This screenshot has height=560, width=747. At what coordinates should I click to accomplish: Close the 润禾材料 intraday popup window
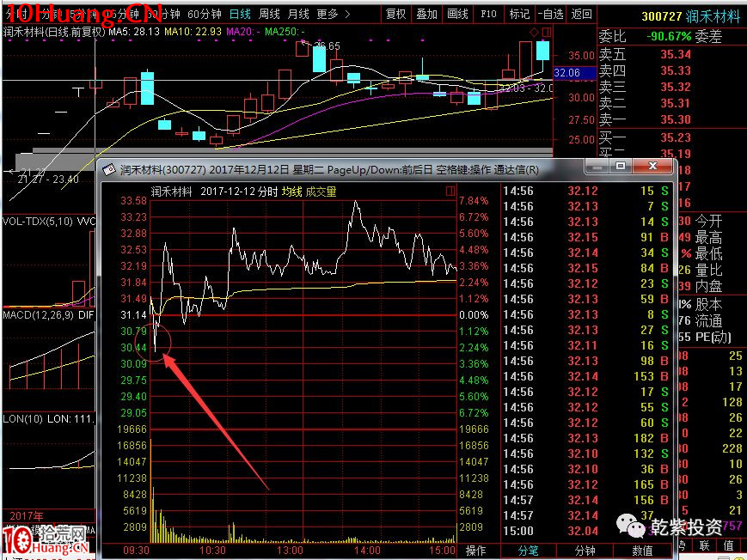tap(653, 166)
